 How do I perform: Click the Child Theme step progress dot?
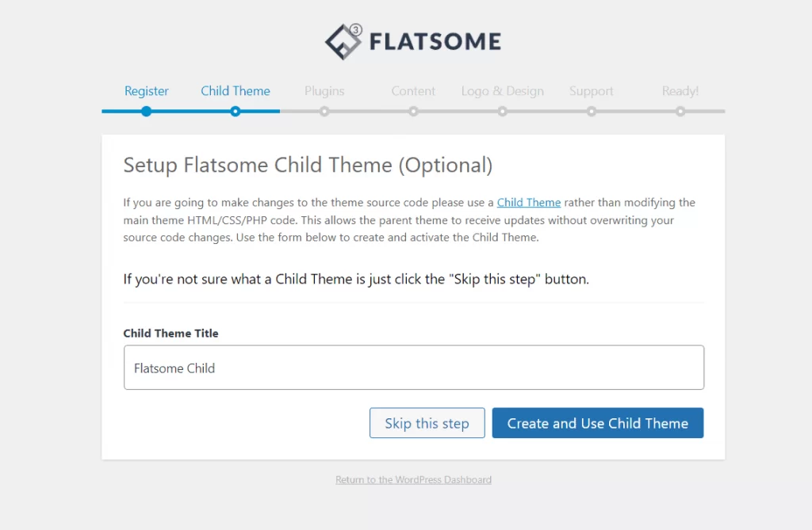click(235, 112)
